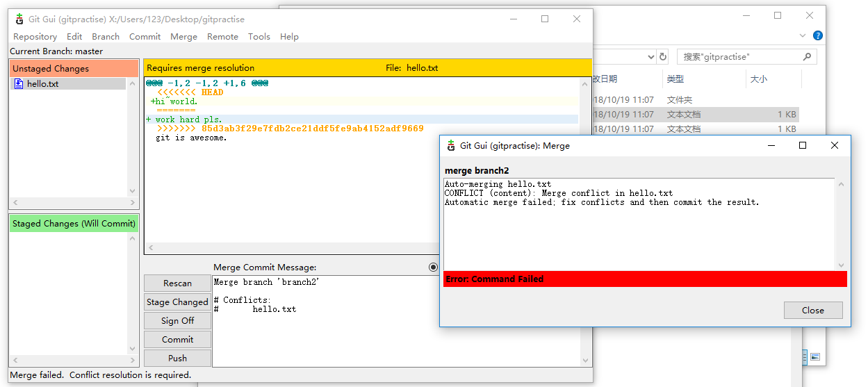Click 'merge branch2' heading in Merge dialog
868x387 pixels.
pos(477,170)
